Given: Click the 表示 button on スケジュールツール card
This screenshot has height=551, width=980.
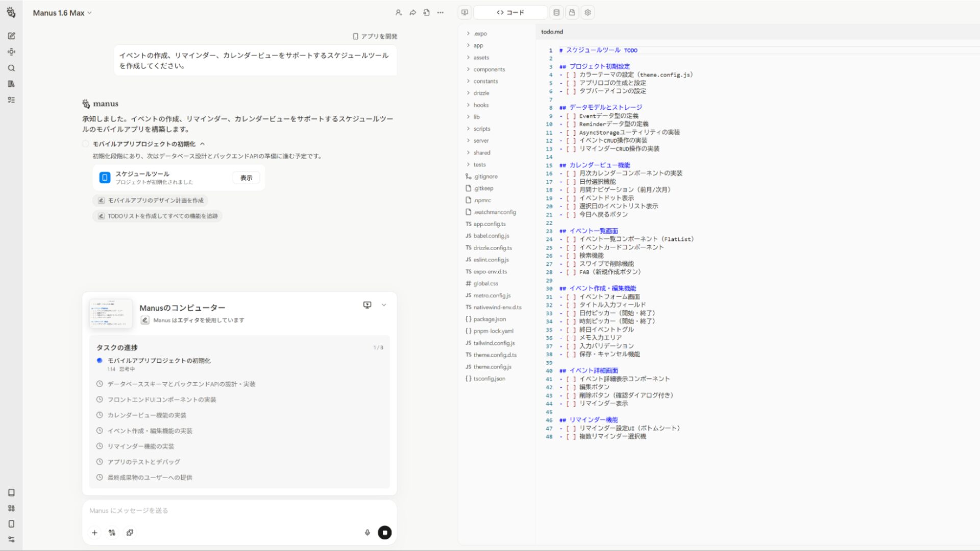Looking at the screenshot, I should coord(246,178).
